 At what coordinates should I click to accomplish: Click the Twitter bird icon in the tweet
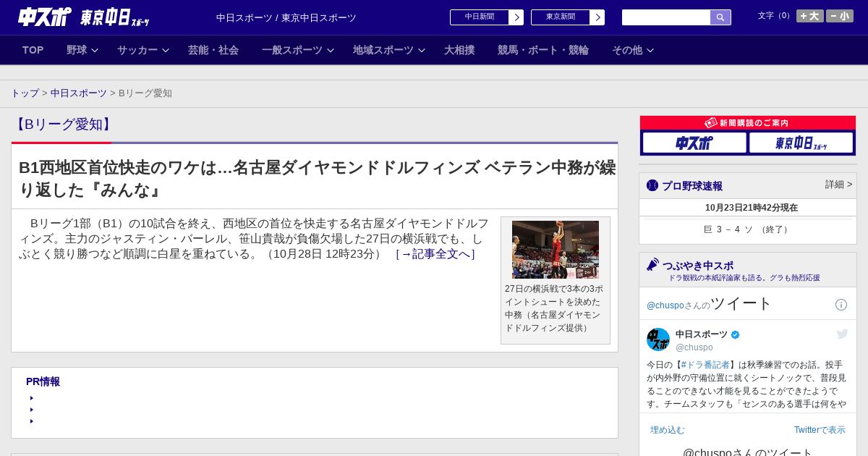842,334
